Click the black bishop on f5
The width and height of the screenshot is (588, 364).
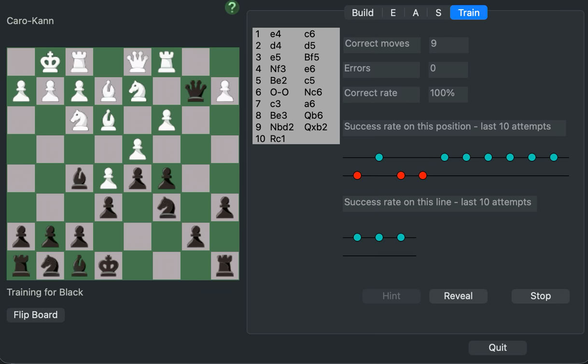pyautogui.click(x=79, y=178)
